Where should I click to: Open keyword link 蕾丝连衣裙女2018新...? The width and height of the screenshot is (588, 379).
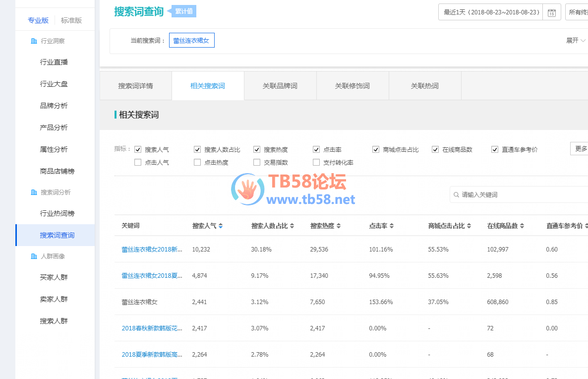(152, 249)
